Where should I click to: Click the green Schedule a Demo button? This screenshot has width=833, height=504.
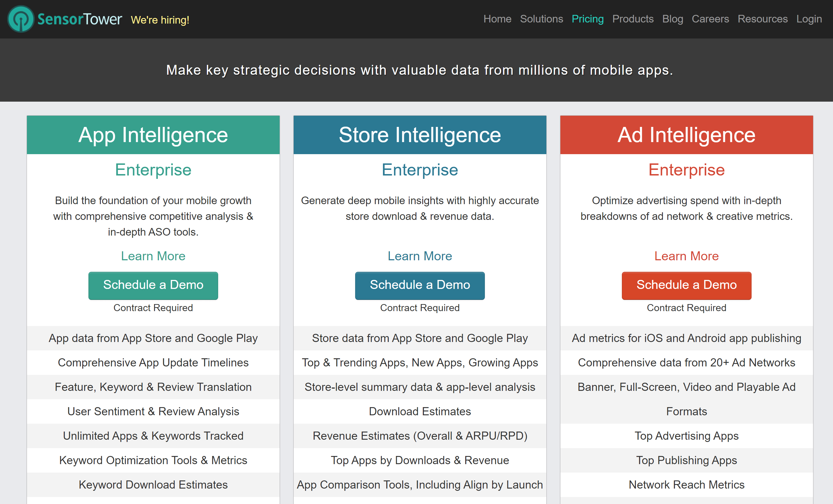pos(153,284)
